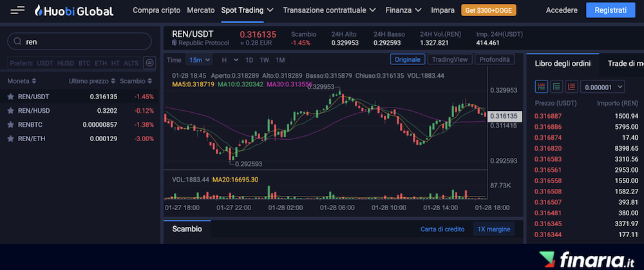644x270 pixels.
Task: Click the swap icon beside ALTS
Action: (149, 63)
